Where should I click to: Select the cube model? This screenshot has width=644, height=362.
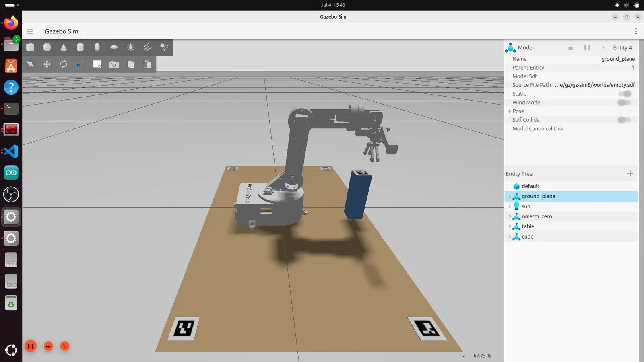(571, 237)
